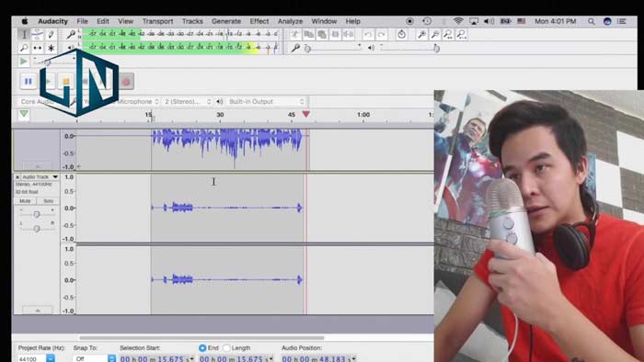The width and height of the screenshot is (644, 362).
Task: Select the Time Shift tool
Action: click(x=38, y=48)
